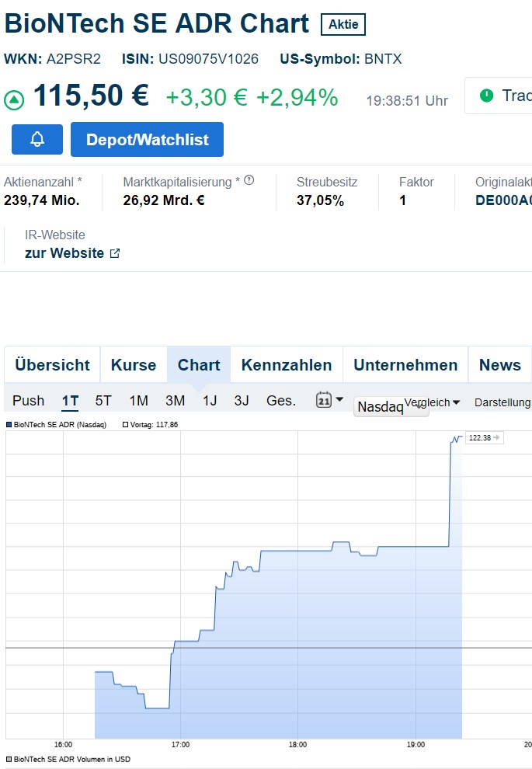Click the Trade button
The width and height of the screenshot is (532, 769).
coord(499,95)
